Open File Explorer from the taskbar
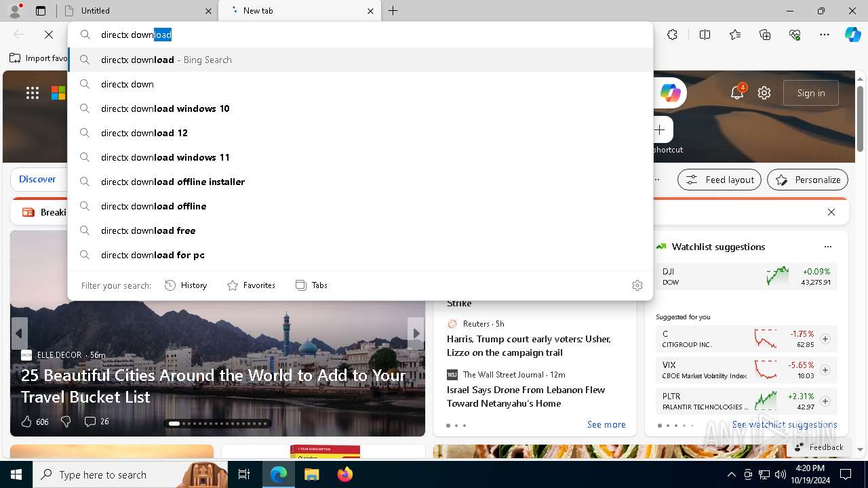The width and height of the screenshot is (868, 488). coord(311,474)
